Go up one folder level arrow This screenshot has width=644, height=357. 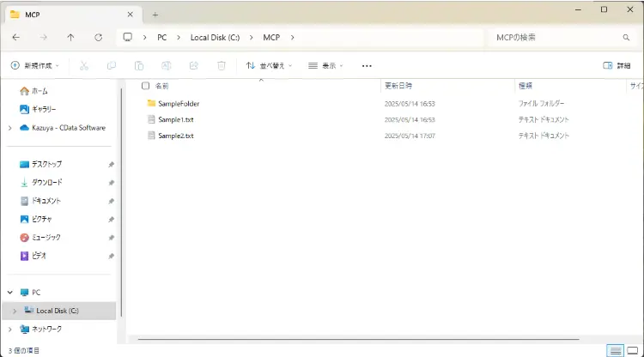tap(70, 38)
